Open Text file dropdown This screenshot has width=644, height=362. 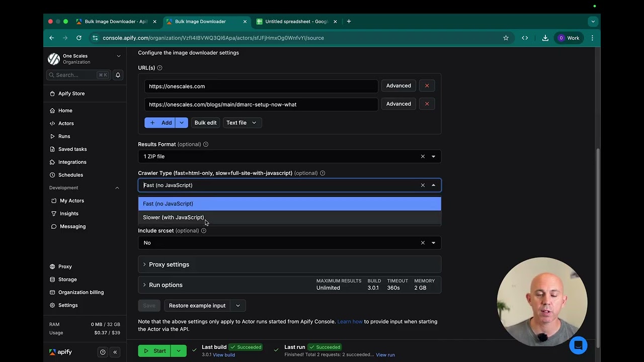[242, 123]
